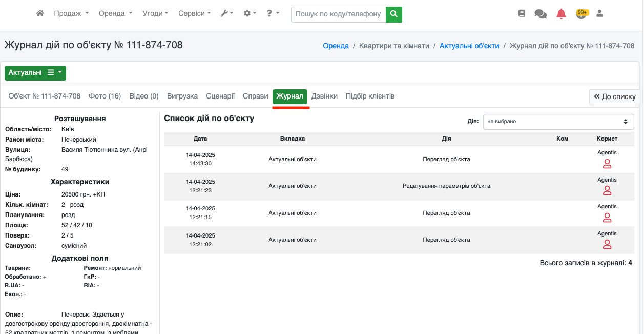Click the search by code/phone field

[338, 14]
